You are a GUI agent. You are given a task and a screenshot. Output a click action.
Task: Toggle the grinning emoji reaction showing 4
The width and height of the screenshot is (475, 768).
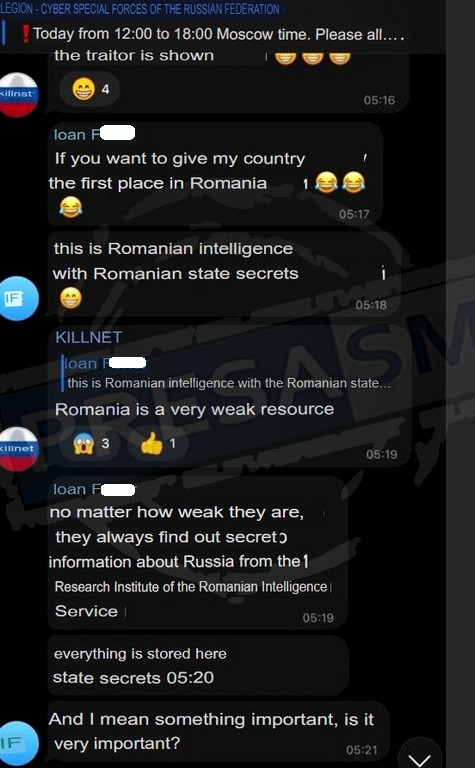click(x=90, y=89)
